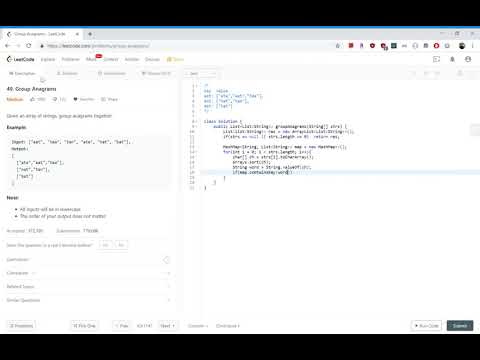Collapse panel arrow beside Contributor
This screenshot has width=480, height=360.
166,260
